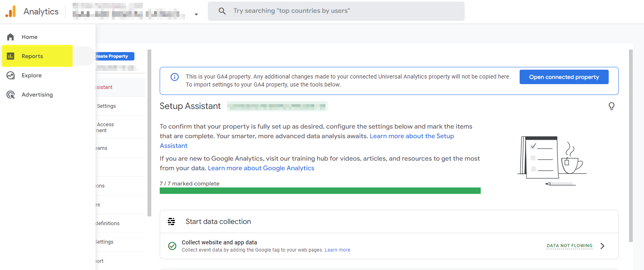644x270 pixels.
Task: Expand the property selector dropdown arrow
Action: pos(196,14)
